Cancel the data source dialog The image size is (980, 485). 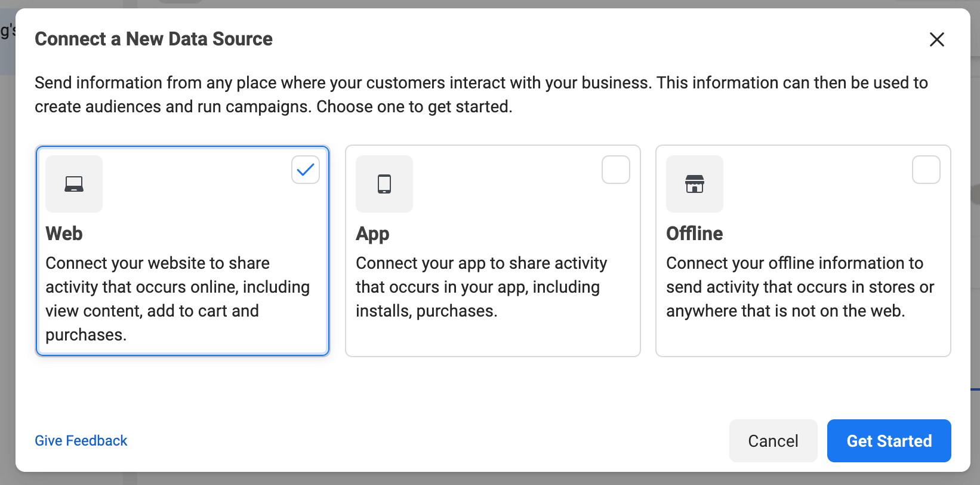773,441
